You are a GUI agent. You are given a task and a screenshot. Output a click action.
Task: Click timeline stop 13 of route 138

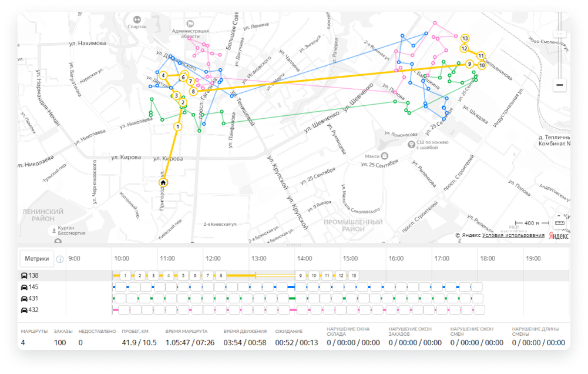[x=354, y=276]
